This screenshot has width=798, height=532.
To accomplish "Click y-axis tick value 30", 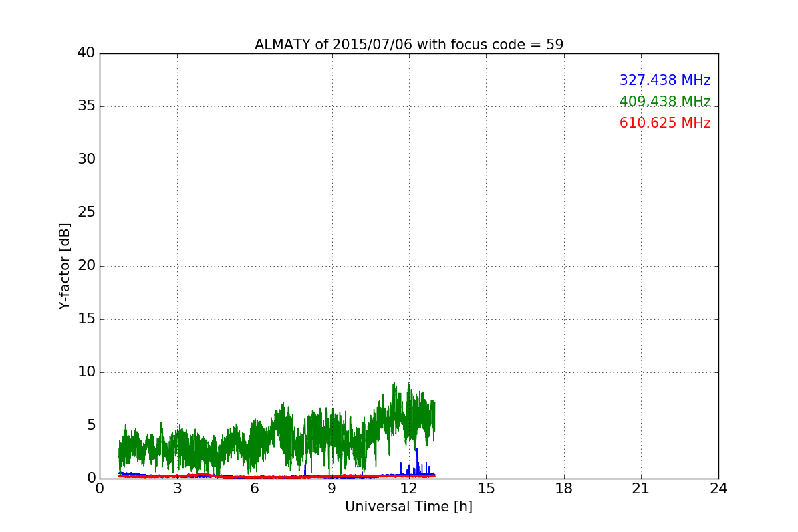I will pos(86,160).
